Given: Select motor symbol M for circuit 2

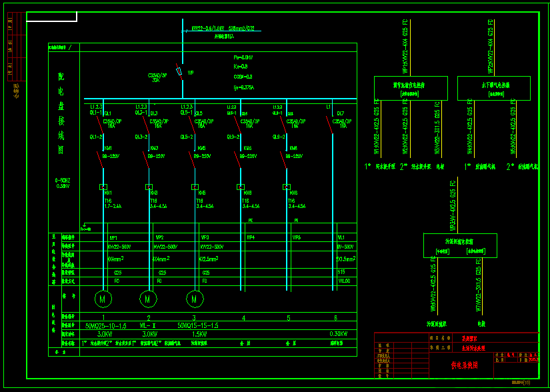Looking at the screenshot, I should tap(149, 299).
